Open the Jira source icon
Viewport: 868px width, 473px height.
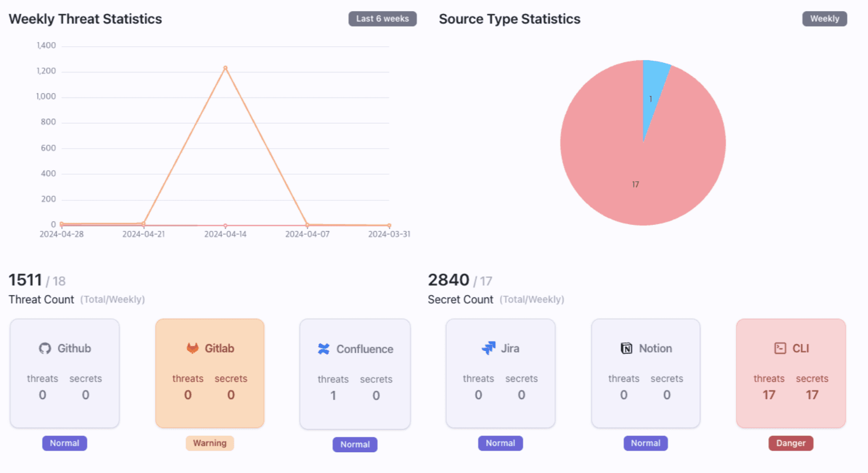tap(489, 348)
